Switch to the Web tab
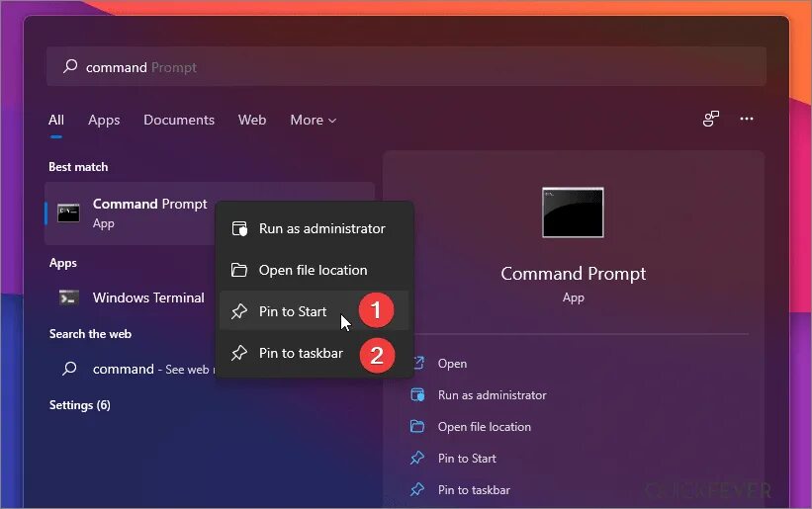The image size is (812, 509). [251, 120]
